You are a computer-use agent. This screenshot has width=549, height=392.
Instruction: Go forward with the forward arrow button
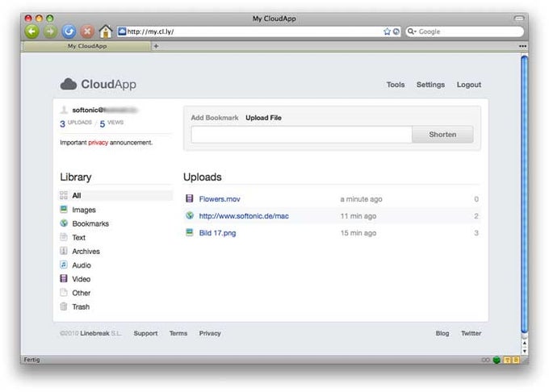tap(50, 31)
